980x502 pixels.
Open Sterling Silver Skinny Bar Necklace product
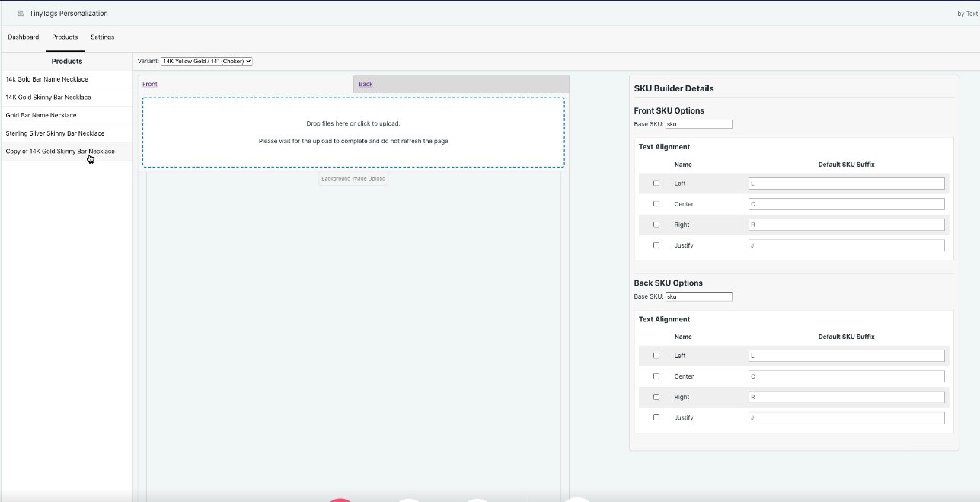[x=55, y=133]
